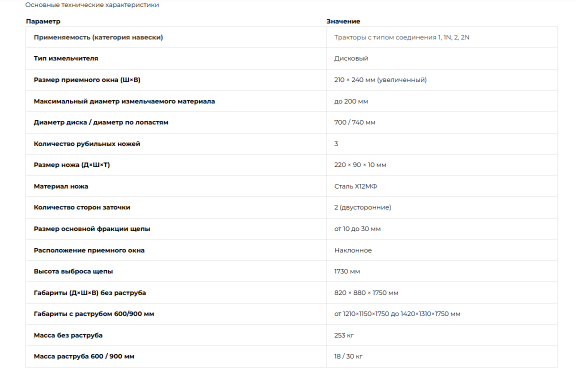The width and height of the screenshot is (576, 375).
Task: Click the '253 кг' mass value
Action: pos(344,335)
